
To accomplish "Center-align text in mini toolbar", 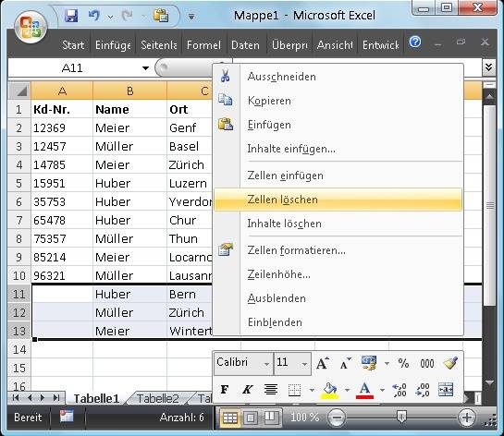I will 271,390.
